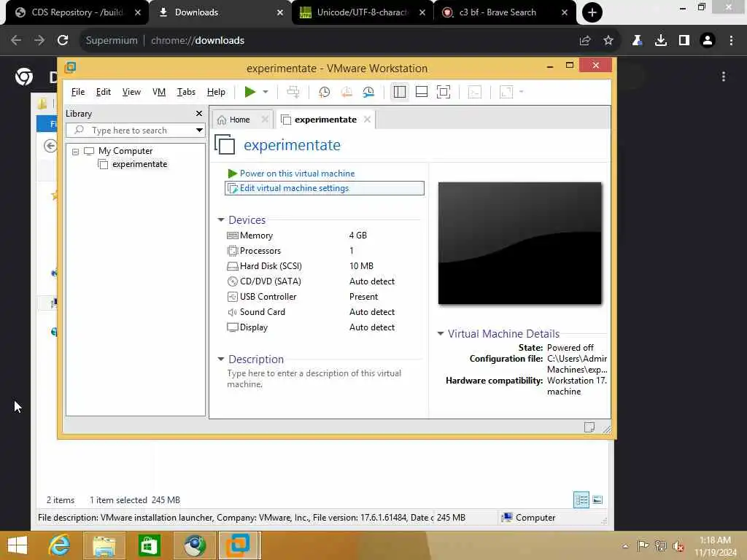This screenshot has width=747, height=560.
Task: Open the Windows Start button
Action: tap(18, 545)
